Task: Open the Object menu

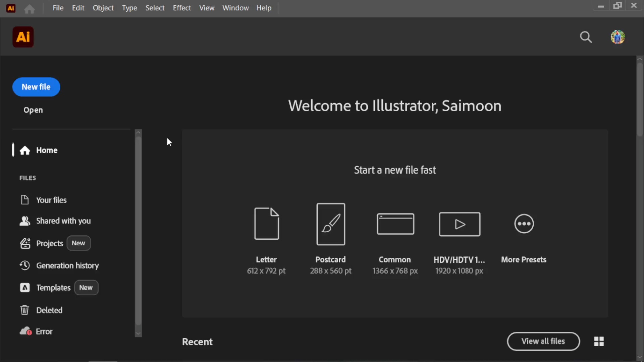Action: 103,8
